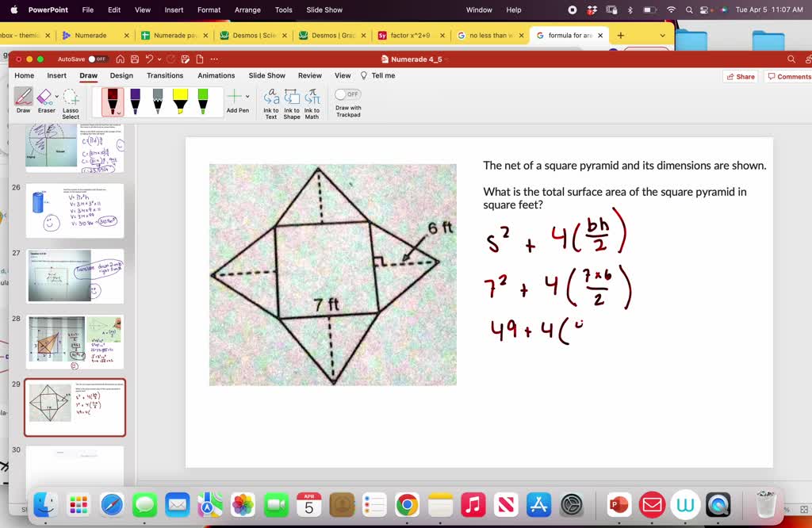This screenshot has width=812, height=528.
Task: Enable the Draw with Trackpad toggle
Action: [348, 94]
